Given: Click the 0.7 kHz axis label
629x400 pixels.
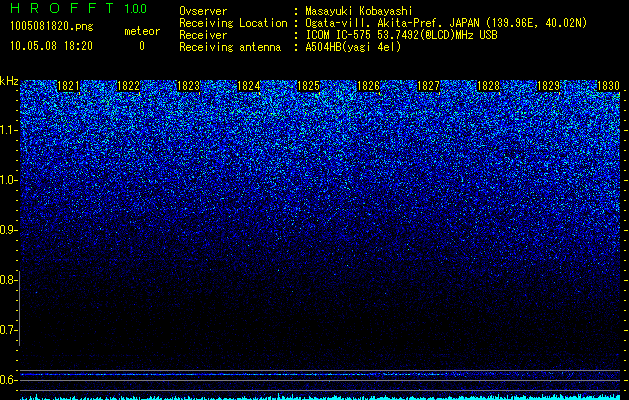Looking at the screenshot, I should pos(6,330).
